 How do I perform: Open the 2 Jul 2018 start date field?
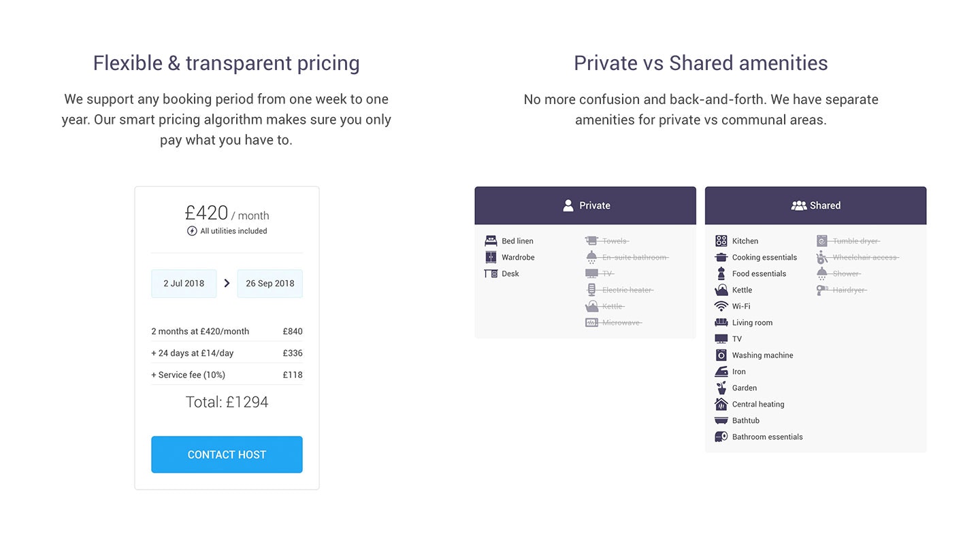point(184,284)
